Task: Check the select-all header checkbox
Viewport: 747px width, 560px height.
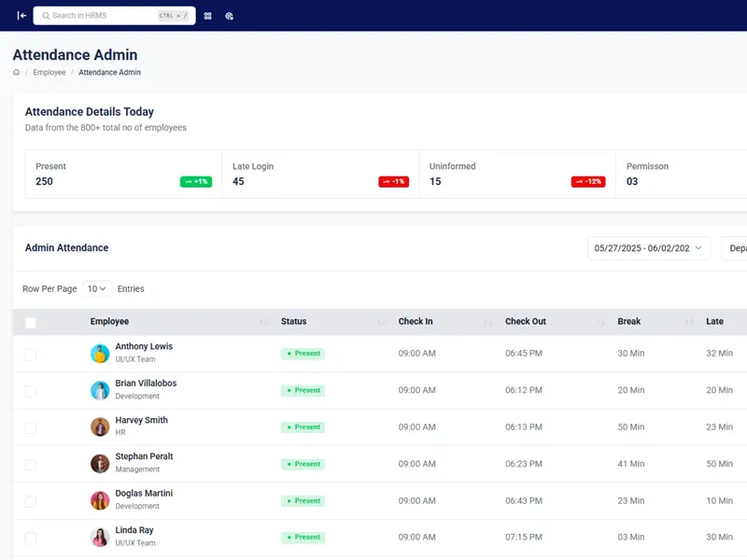Action: coord(31,323)
